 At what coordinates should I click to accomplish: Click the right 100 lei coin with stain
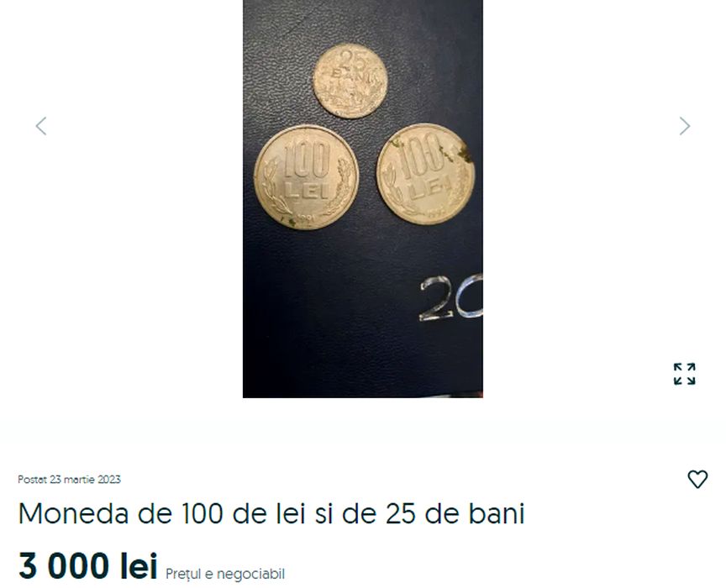point(425,174)
